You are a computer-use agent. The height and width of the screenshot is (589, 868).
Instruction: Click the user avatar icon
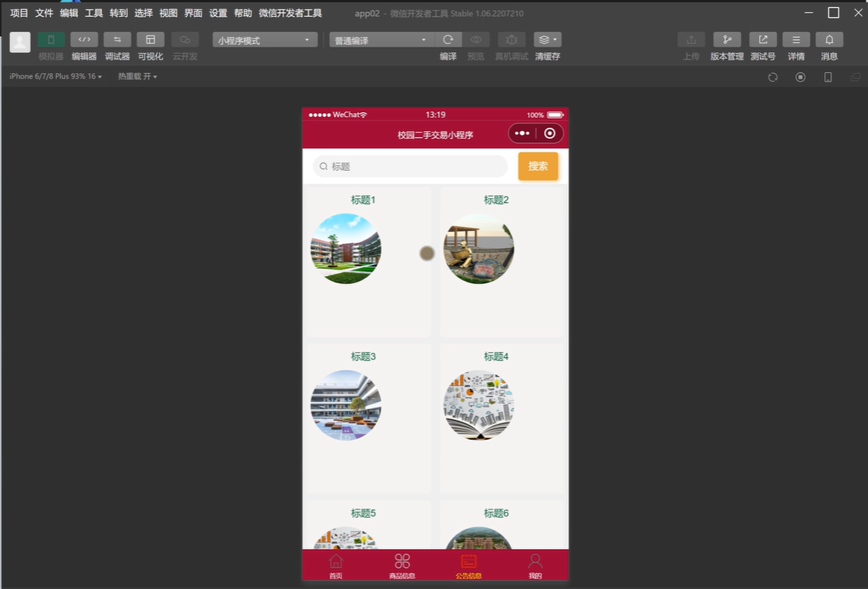[20, 43]
